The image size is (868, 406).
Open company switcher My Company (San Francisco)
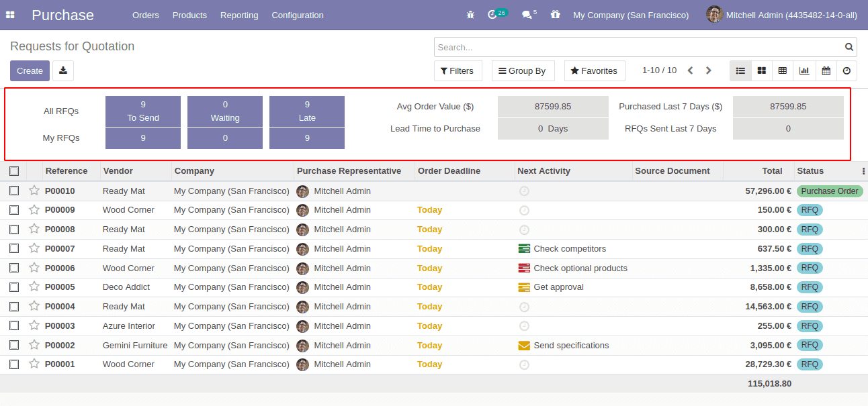click(631, 15)
